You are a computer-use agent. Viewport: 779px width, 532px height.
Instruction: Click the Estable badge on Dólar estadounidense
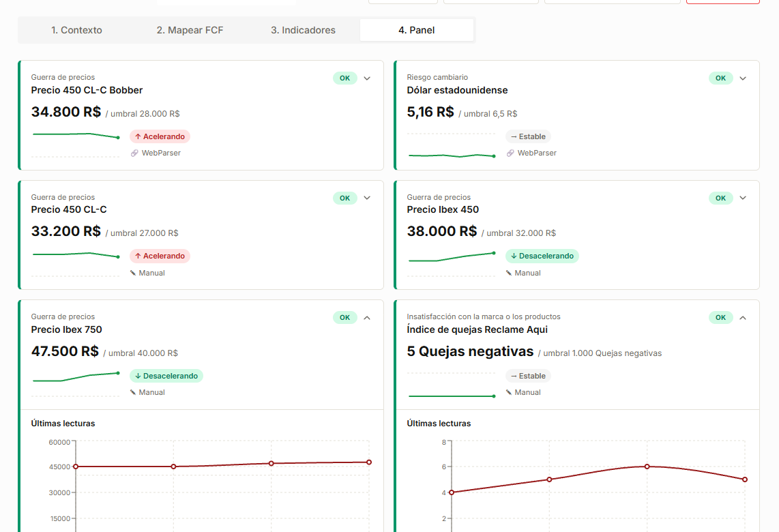pyautogui.click(x=528, y=136)
